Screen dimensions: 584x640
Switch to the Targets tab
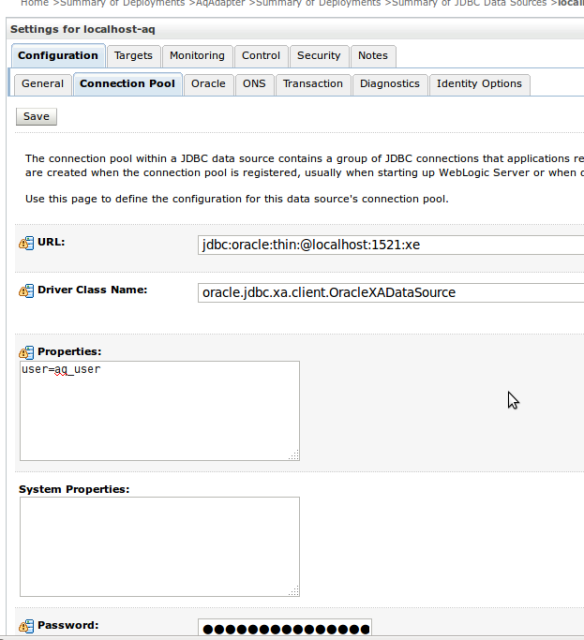133,56
